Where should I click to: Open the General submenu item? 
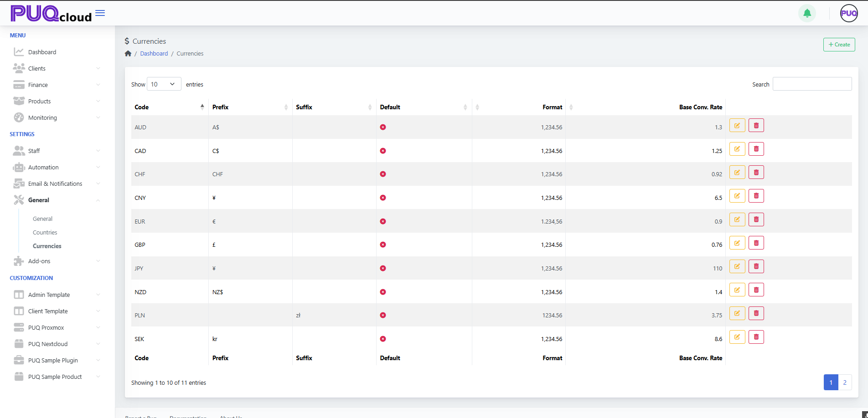click(42, 219)
